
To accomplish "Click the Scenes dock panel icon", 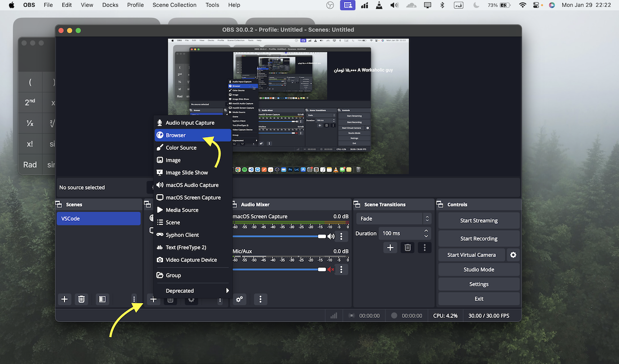I will coord(59,205).
